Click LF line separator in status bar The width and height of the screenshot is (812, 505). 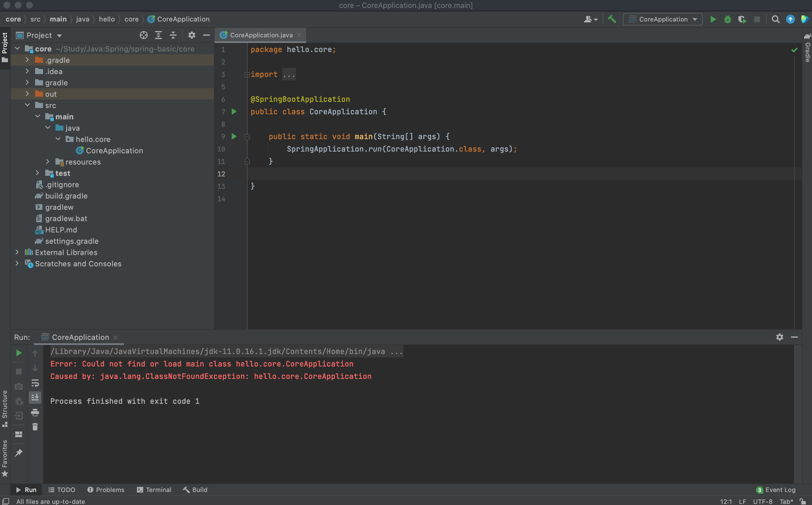[742, 501]
